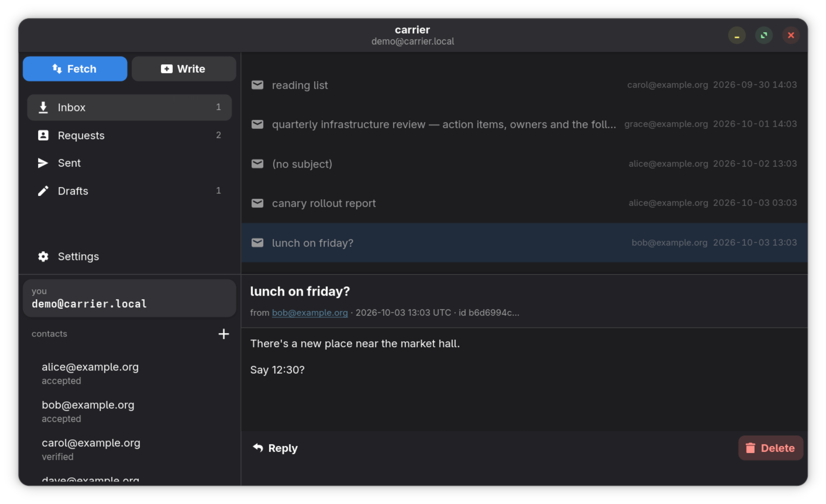Click the Settings gear icon

(43, 256)
